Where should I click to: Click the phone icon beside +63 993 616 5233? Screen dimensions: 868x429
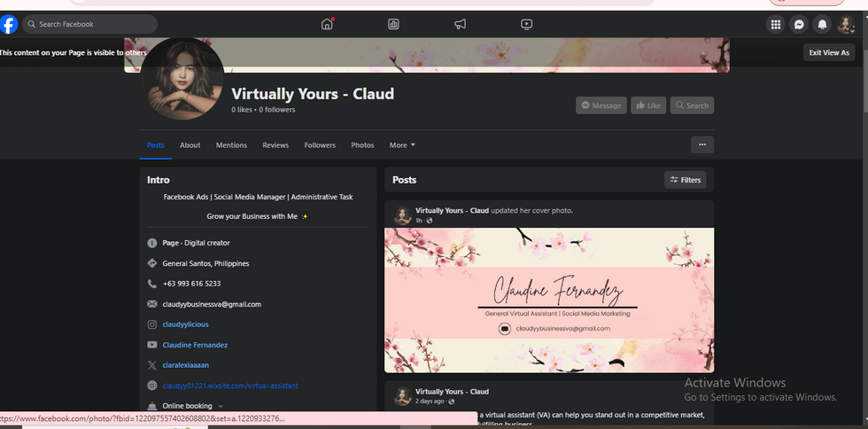(x=152, y=284)
